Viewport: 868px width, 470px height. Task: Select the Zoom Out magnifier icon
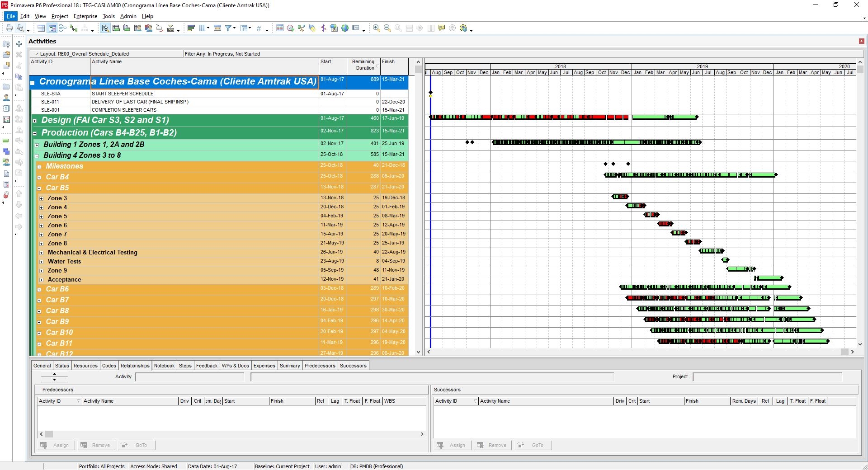[387, 28]
